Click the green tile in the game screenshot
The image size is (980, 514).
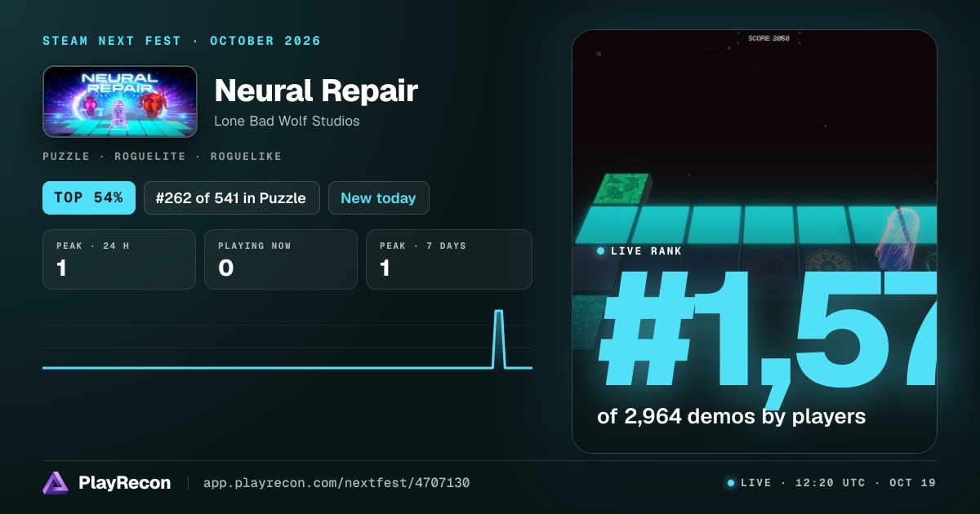pyautogui.click(x=621, y=189)
